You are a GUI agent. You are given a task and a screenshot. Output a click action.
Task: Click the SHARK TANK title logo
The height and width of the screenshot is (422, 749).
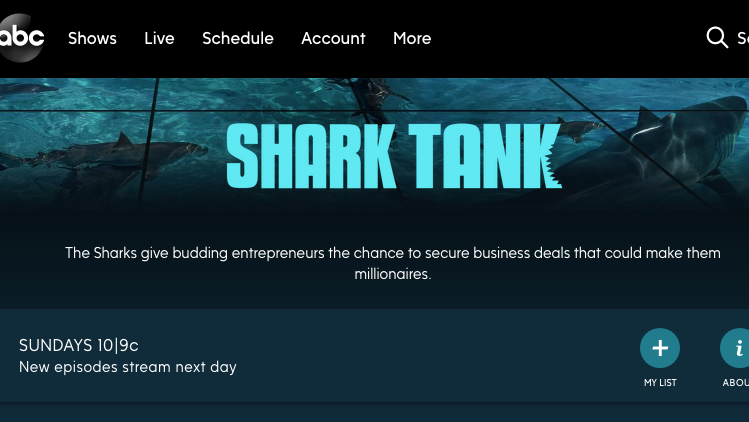point(394,156)
